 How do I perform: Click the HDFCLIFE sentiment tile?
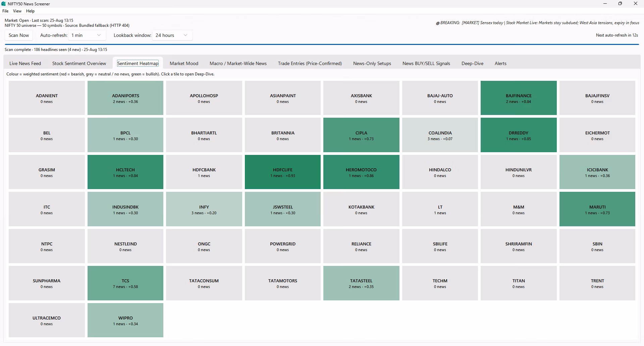[x=283, y=172]
